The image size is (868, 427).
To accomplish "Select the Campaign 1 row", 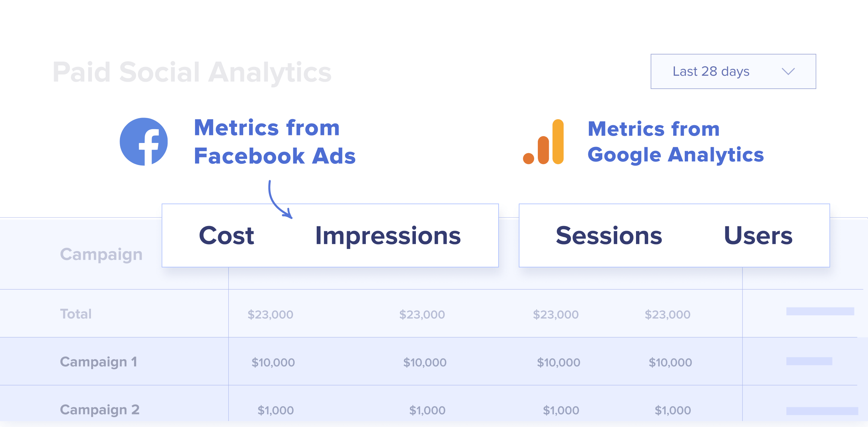I will tap(429, 361).
